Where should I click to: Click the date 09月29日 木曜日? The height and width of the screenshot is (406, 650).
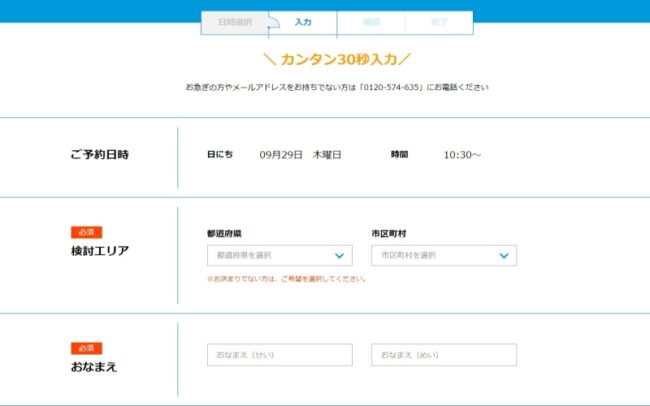coord(301,155)
